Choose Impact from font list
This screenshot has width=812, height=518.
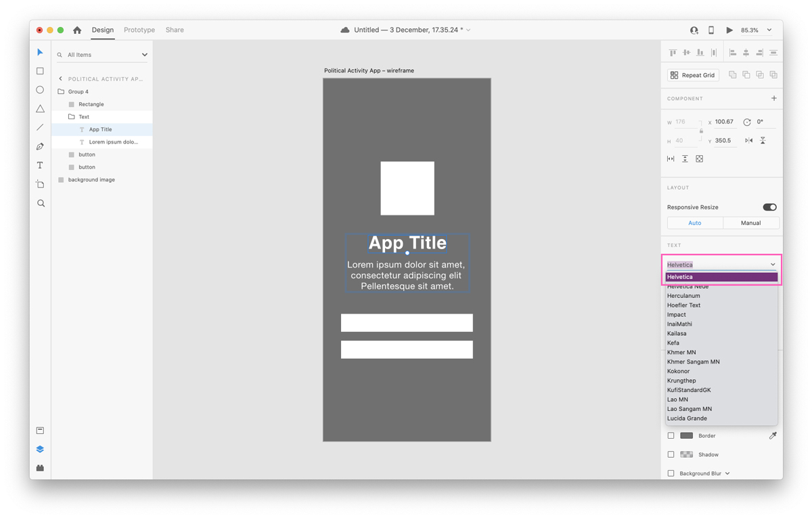point(721,315)
